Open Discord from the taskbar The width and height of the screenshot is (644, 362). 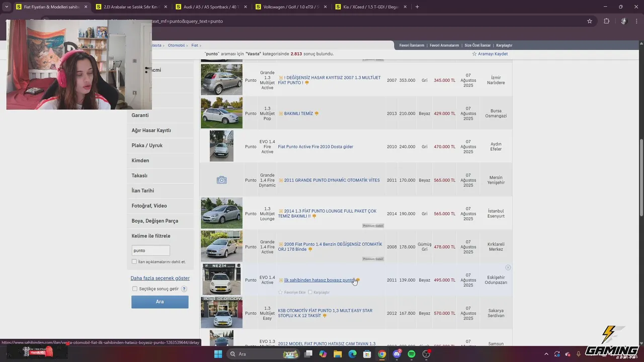point(396,354)
